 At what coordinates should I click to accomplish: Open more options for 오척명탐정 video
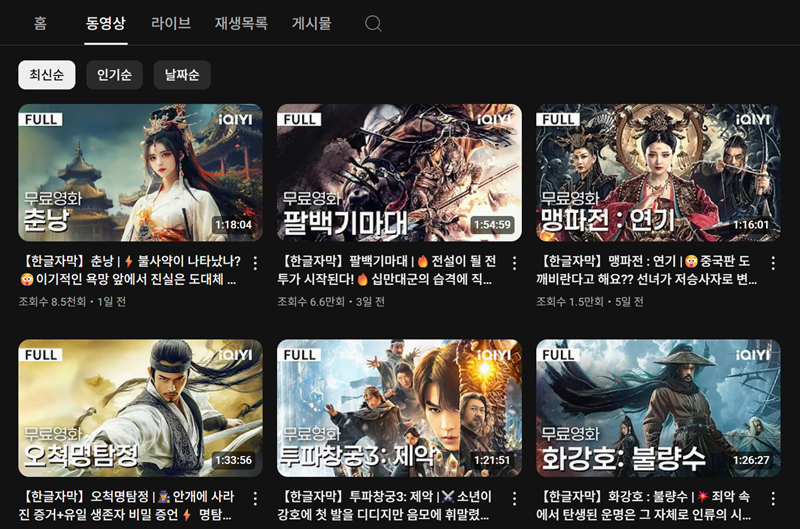[x=255, y=498]
